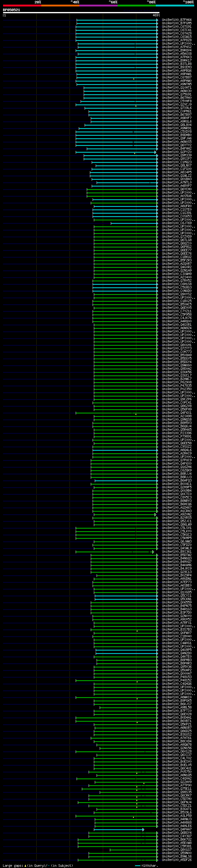Open the UniRef100_A7P4S2 hit label
Viewport: 197px width, 868px height.
[176, 47]
